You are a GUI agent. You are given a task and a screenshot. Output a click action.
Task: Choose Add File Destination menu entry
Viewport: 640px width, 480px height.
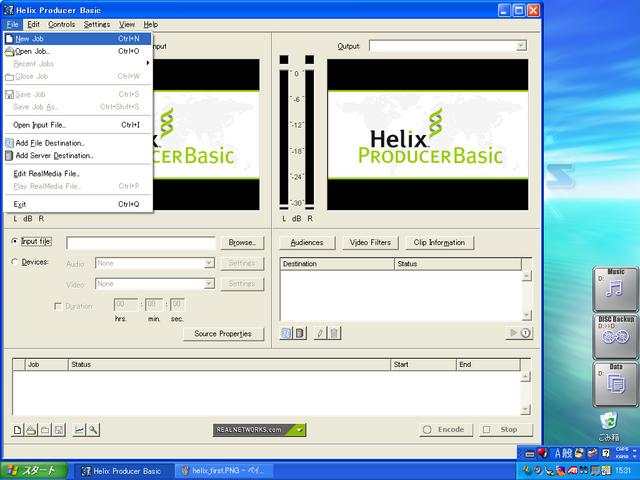(78, 143)
